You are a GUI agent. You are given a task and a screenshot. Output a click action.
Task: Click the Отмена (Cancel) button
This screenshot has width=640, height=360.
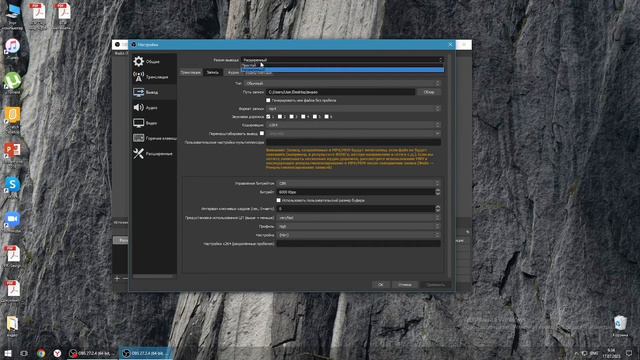tap(405, 284)
